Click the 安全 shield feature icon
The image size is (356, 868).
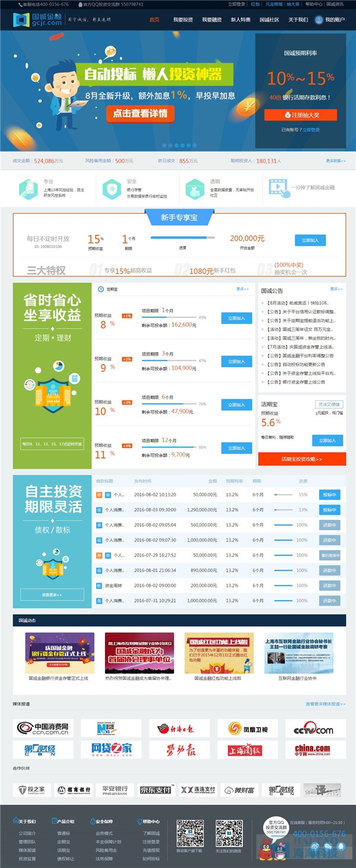[111, 188]
